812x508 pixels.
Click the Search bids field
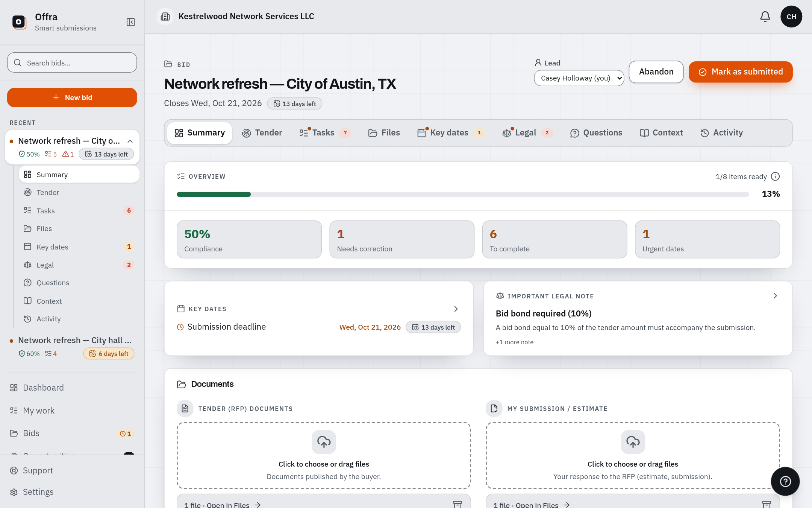tap(72, 62)
